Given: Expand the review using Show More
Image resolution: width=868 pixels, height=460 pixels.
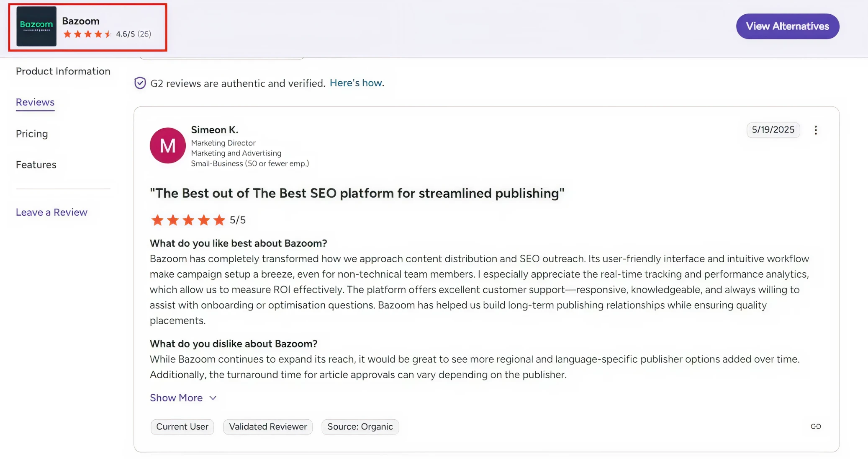Looking at the screenshot, I should point(183,398).
